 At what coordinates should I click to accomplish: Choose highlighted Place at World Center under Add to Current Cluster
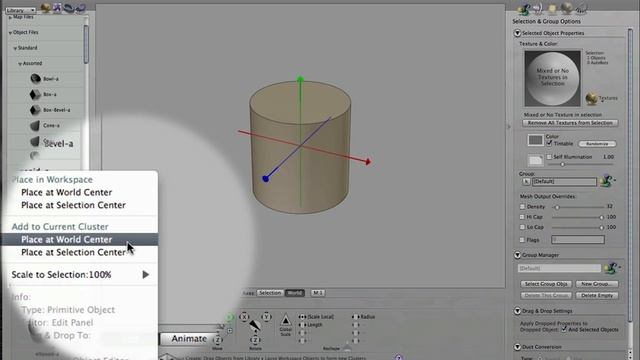pyautogui.click(x=80, y=240)
